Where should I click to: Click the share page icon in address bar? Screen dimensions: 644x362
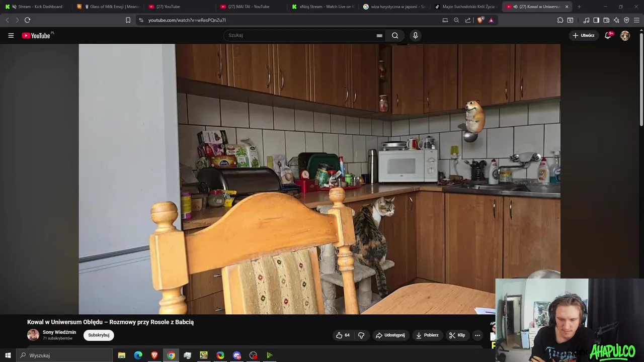(x=468, y=20)
